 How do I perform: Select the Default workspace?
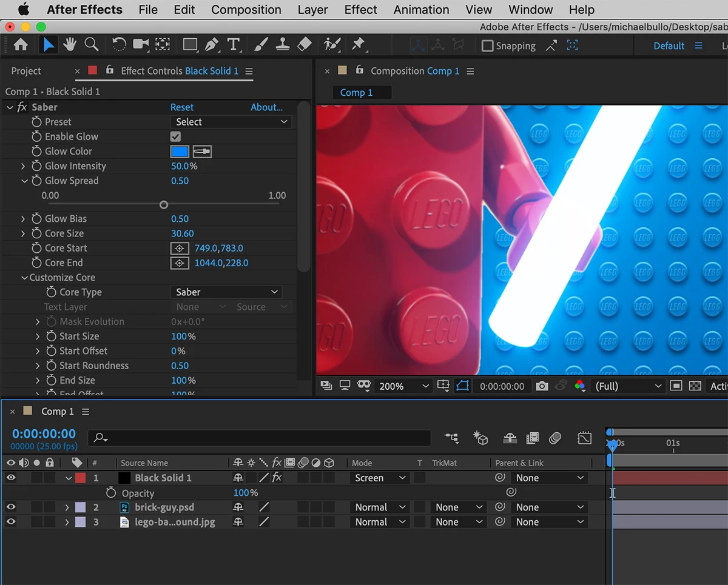669,45
